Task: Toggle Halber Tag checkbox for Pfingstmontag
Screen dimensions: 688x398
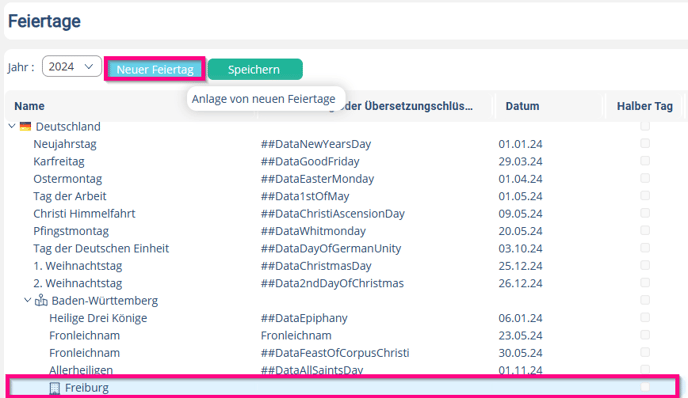Action: click(645, 230)
